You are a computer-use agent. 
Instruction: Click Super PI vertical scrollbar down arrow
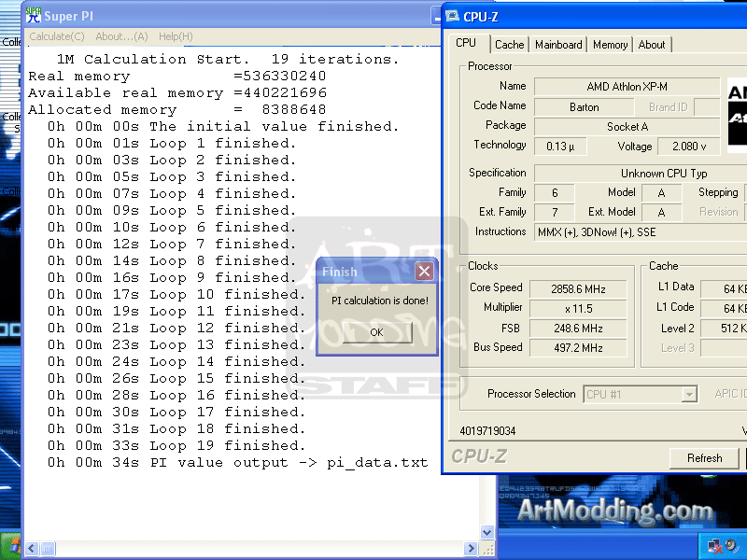(486, 532)
